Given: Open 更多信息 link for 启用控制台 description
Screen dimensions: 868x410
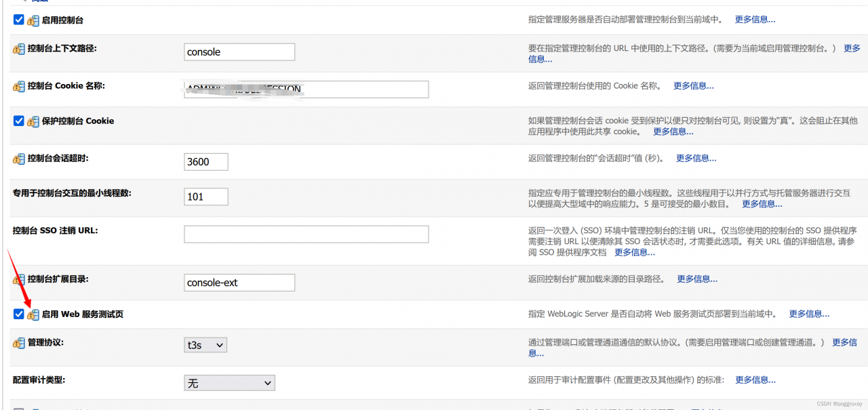Looking at the screenshot, I should click(x=755, y=20).
